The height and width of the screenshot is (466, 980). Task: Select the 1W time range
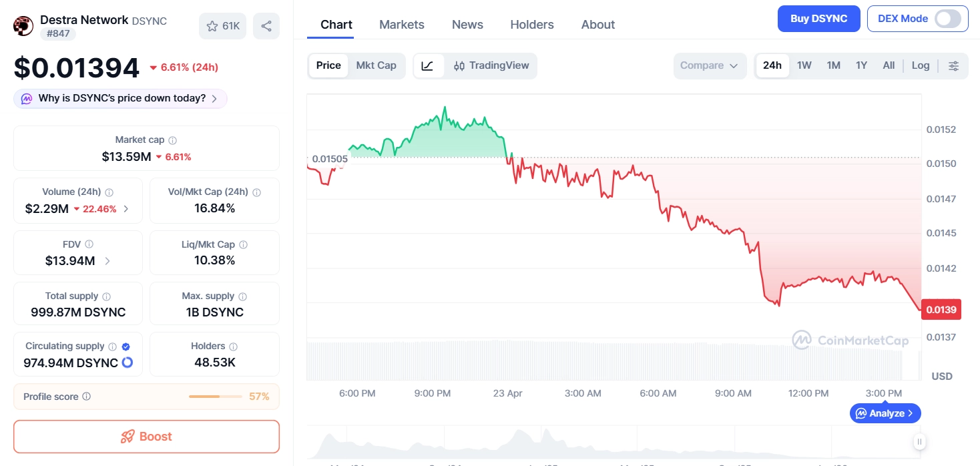[804, 65]
